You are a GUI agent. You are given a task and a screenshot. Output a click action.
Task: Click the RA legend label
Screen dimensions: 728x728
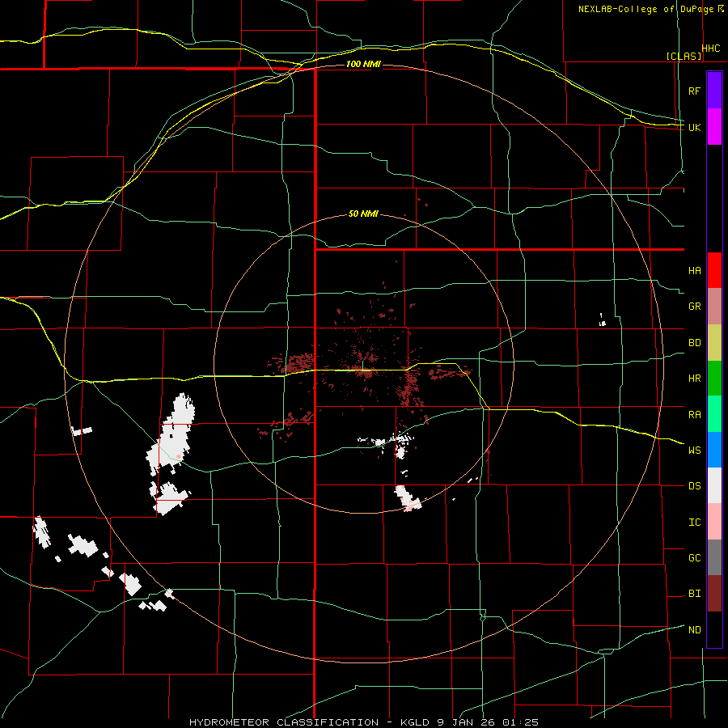pyautogui.click(x=694, y=415)
